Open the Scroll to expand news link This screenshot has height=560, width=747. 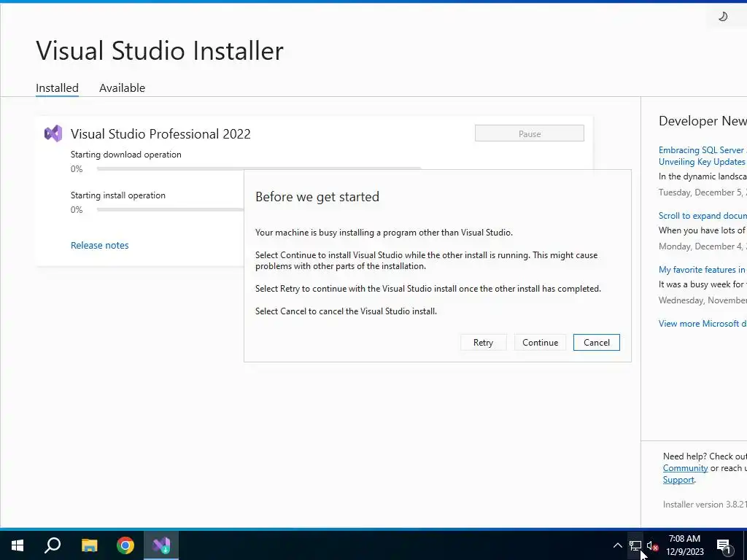point(703,216)
